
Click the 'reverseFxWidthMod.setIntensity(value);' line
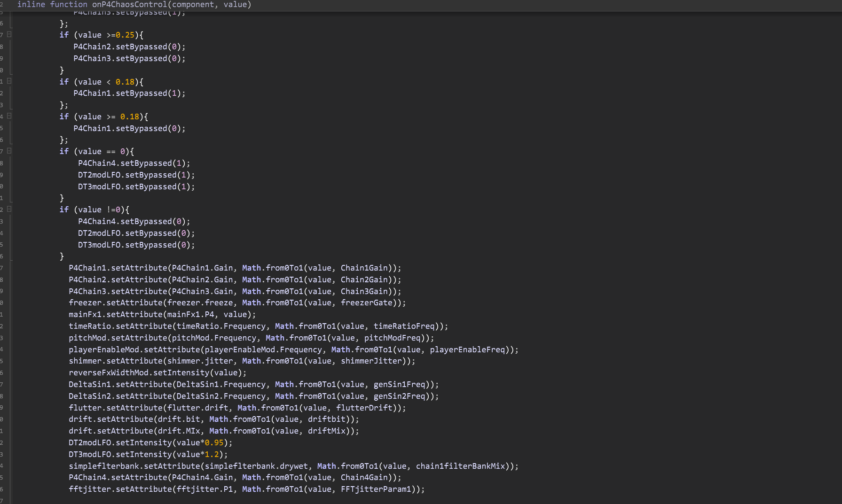tap(157, 372)
